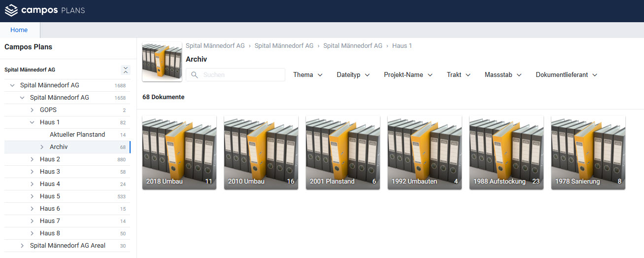Click the Archiv binder icon in header
Viewport: 644px width, 258px height.
162,62
